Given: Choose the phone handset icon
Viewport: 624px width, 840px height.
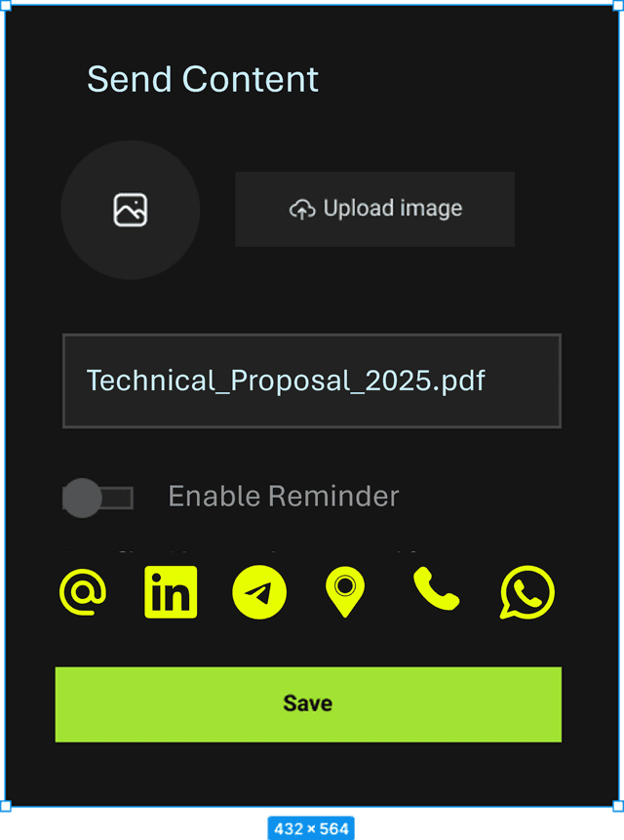Looking at the screenshot, I should click(436, 588).
